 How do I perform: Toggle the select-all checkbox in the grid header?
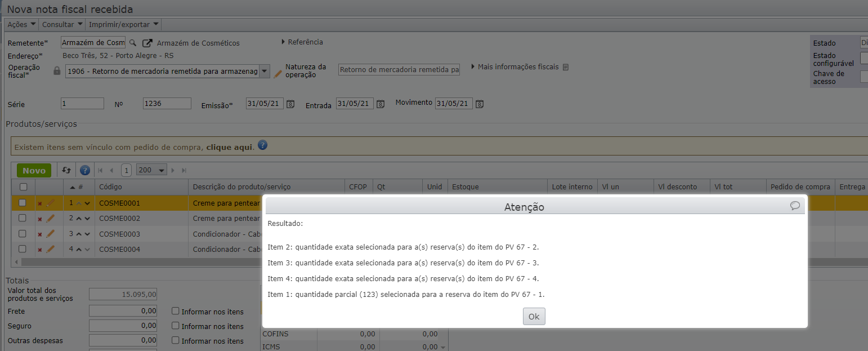coord(23,187)
